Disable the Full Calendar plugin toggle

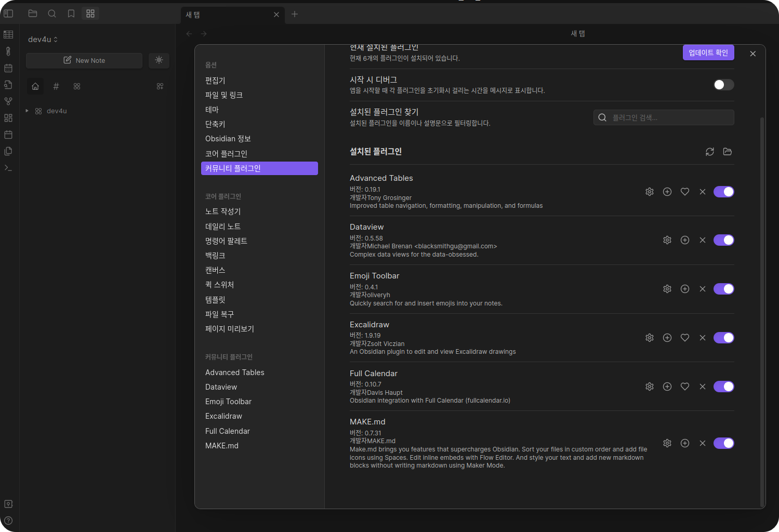pyautogui.click(x=723, y=387)
